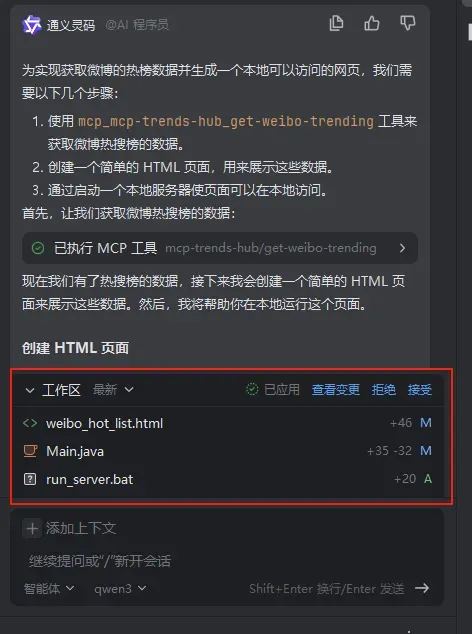Click 接受 to accept the changes
This screenshot has width=472, height=634.
click(420, 390)
